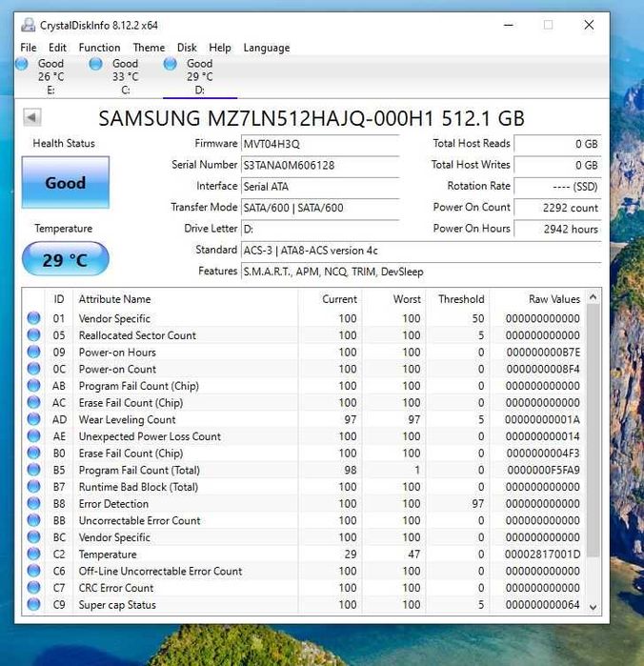Viewport: 644px width, 666px height.
Task: Click the 29 °C temperature button
Action: click(x=66, y=259)
